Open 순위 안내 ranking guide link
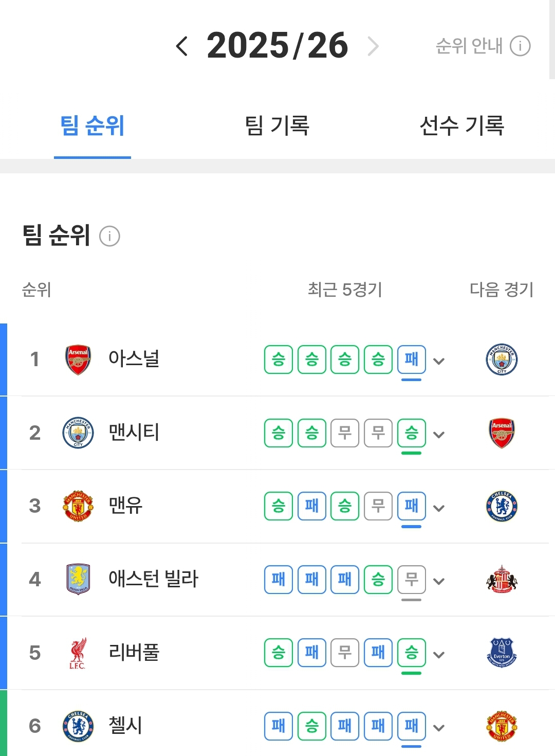The height and width of the screenshot is (756, 555). tap(469, 46)
